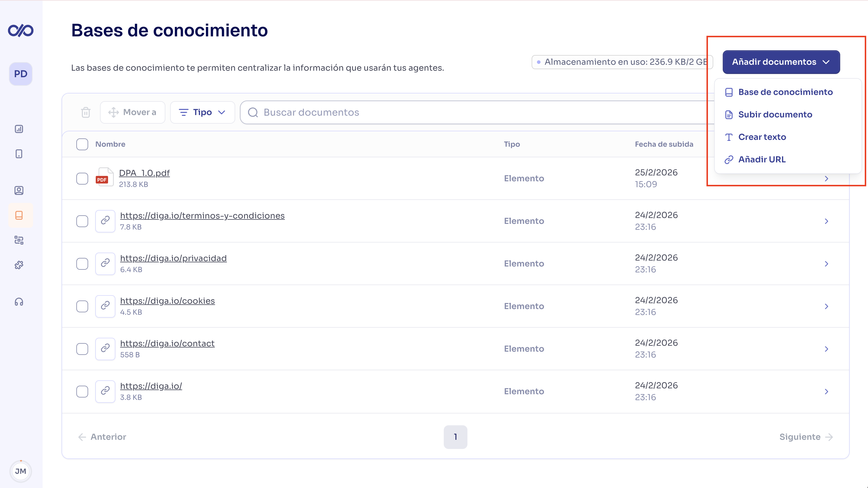Image resolution: width=868 pixels, height=488 pixels.
Task: Expand the Tipo filter dropdown
Action: point(202,112)
